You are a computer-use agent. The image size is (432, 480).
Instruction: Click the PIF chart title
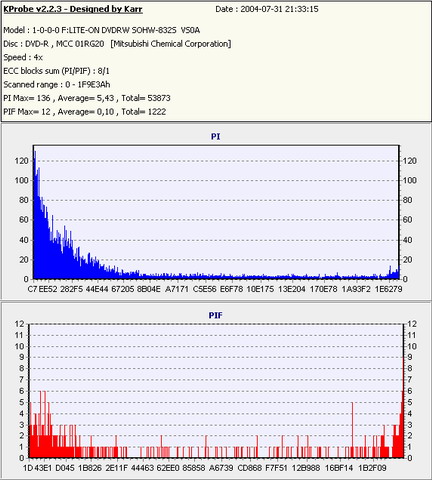(216, 315)
